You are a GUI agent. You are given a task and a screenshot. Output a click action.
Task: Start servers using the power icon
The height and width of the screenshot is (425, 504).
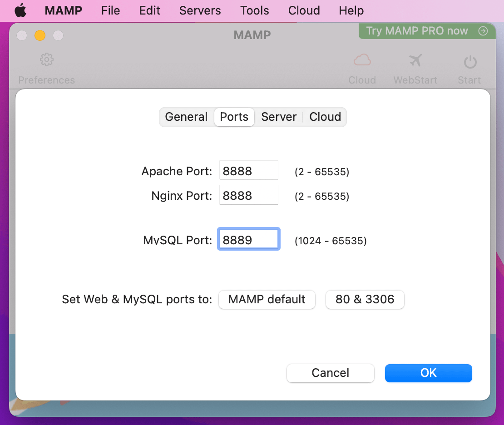tap(469, 59)
